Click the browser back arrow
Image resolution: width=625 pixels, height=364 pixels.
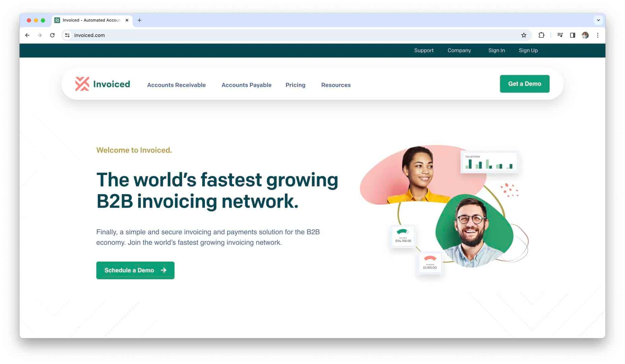(27, 35)
